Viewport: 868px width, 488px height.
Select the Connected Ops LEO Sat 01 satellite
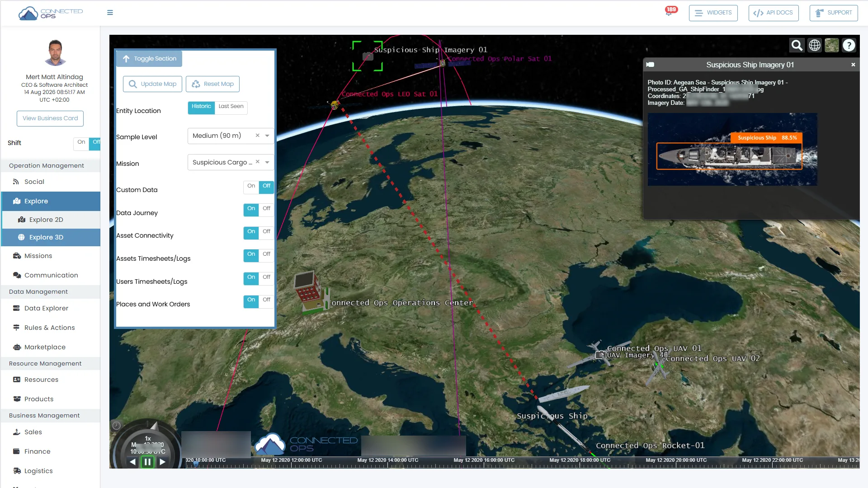(x=335, y=105)
